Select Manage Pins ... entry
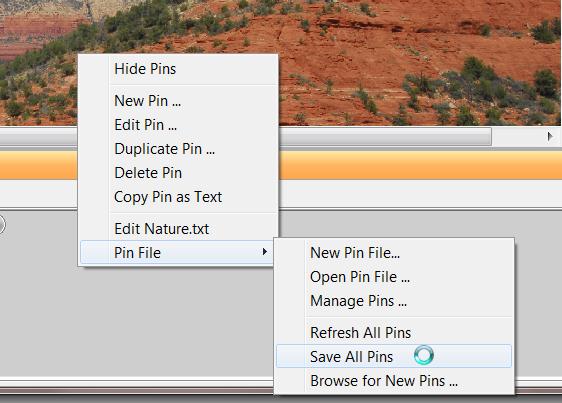 (394, 301)
